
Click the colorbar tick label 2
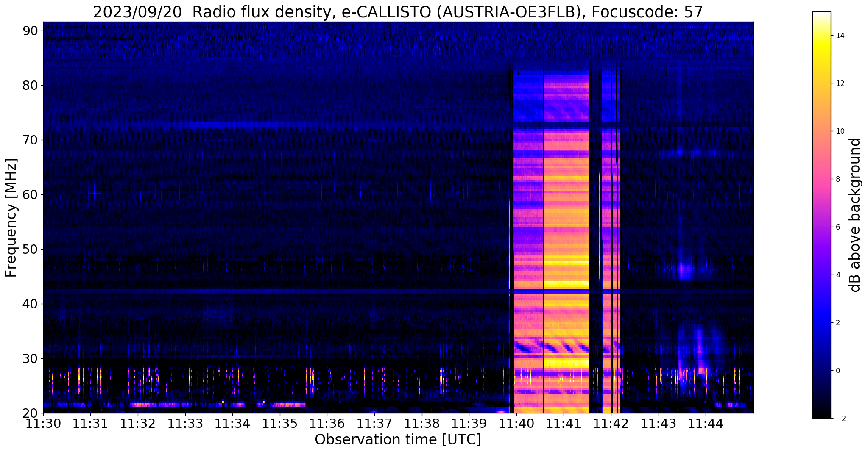[x=837, y=323]
